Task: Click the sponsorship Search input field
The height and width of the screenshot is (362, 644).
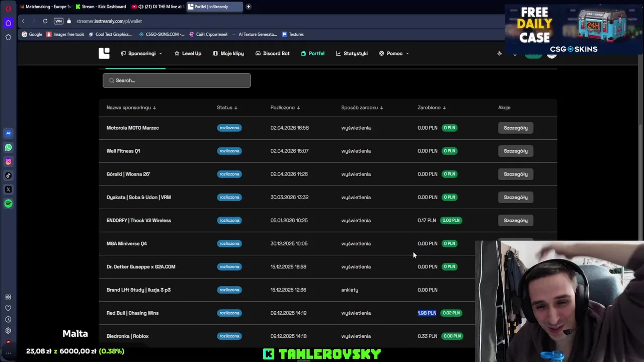Action: click(x=177, y=80)
